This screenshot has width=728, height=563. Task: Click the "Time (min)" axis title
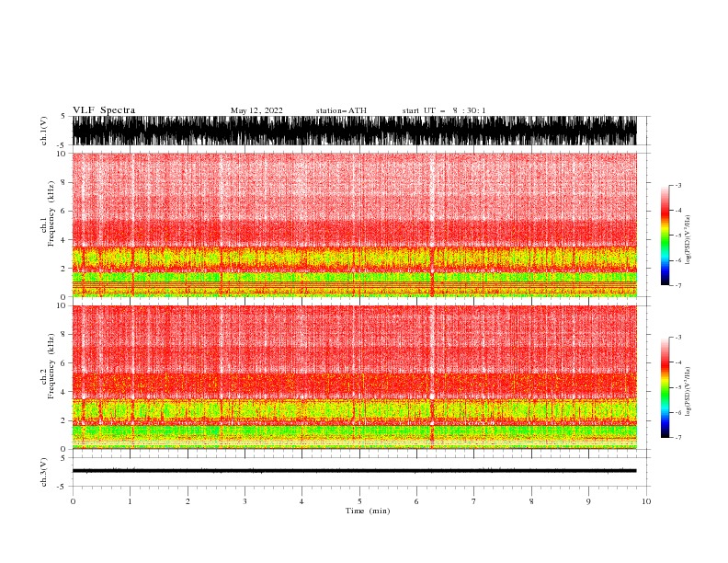368,511
